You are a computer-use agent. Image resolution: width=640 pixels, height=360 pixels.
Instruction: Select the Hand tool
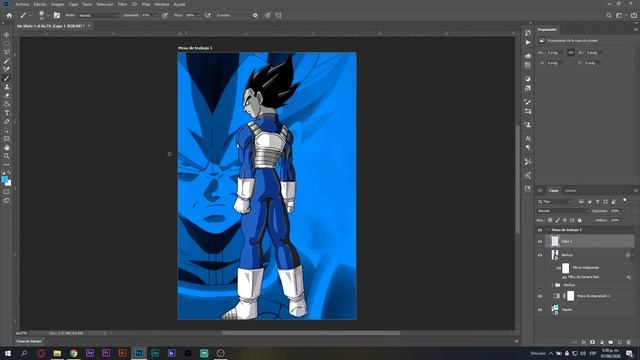pyautogui.click(x=7, y=147)
